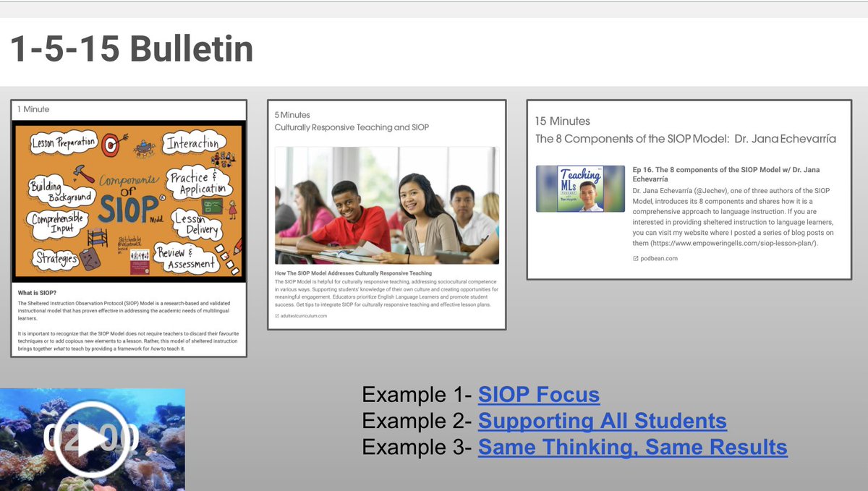Open Same Thinking, Same Results link
Viewport: 868px width, 491px height.
pos(633,447)
